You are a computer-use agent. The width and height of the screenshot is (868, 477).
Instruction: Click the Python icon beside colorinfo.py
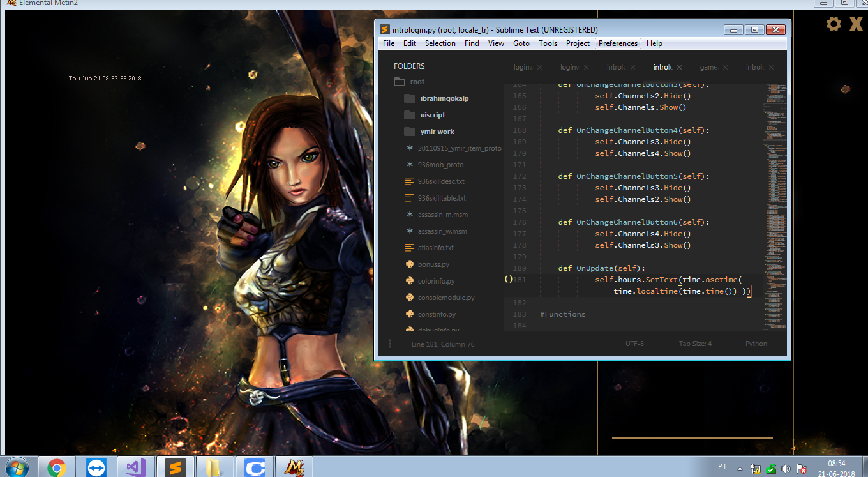[x=410, y=281]
